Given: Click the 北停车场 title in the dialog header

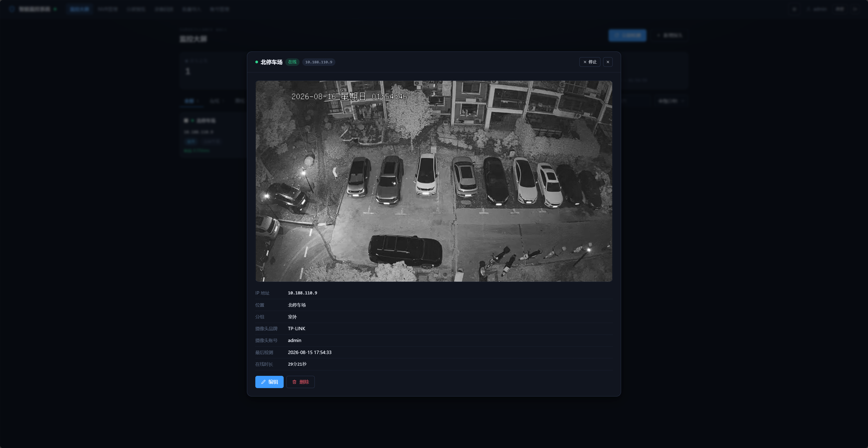Looking at the screenshot, I should [x=271, y=62].
